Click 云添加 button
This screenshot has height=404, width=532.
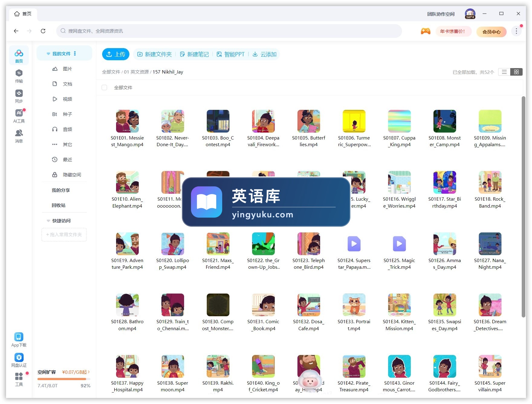pos(265,54)
